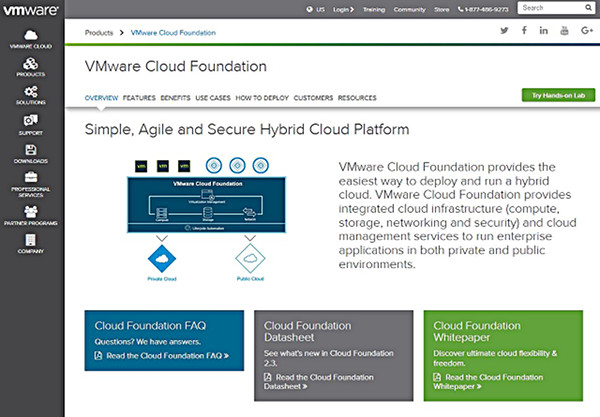Open the YouTube icon
Viewport: 600px width, 417px height.
[564, 30]
